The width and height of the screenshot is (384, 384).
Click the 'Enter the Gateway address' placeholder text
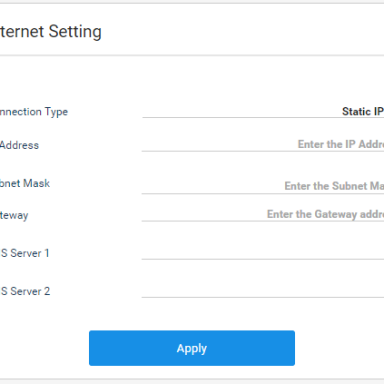click(x=325, y=214)
